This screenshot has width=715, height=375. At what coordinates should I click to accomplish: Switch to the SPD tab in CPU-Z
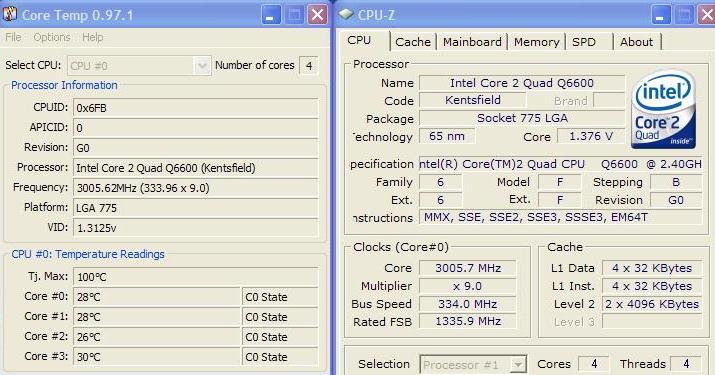tap(584, 42)
